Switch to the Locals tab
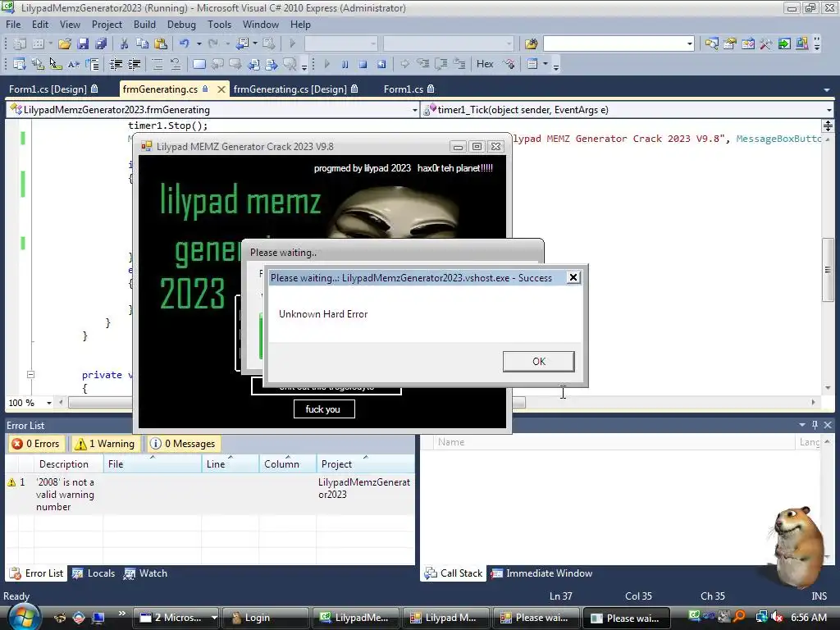The width and height of the screenshot is (840, 630). tap(94, 573)
